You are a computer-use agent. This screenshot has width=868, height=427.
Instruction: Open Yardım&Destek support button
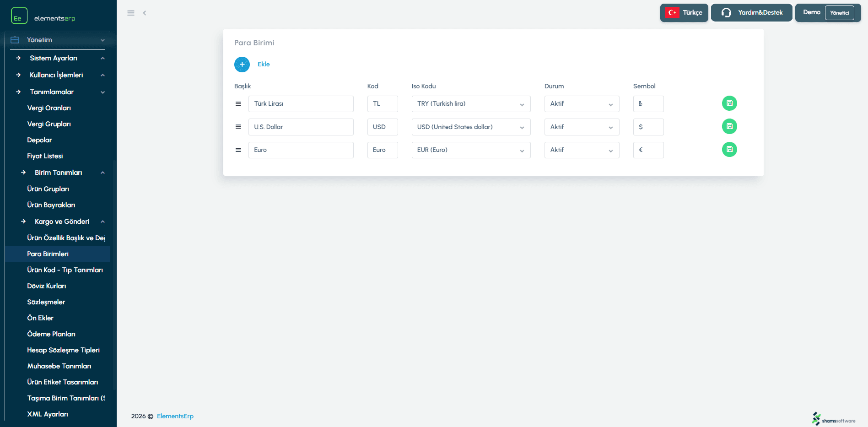pos(752,13)
